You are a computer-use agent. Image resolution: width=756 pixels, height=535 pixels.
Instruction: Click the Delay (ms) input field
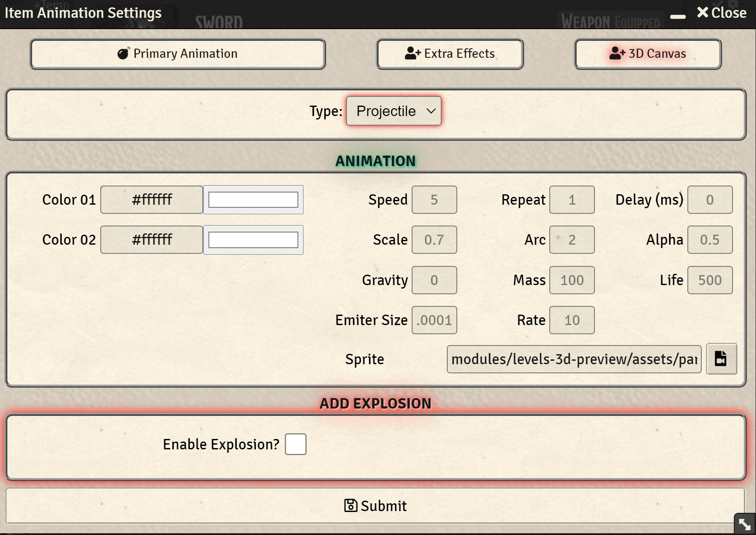[710, 200]
